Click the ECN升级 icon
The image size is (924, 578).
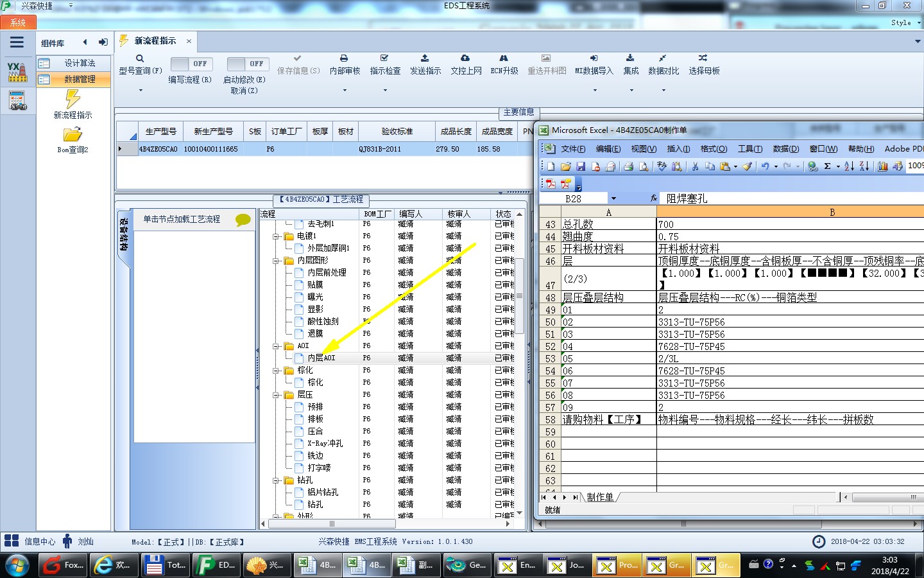504,58
